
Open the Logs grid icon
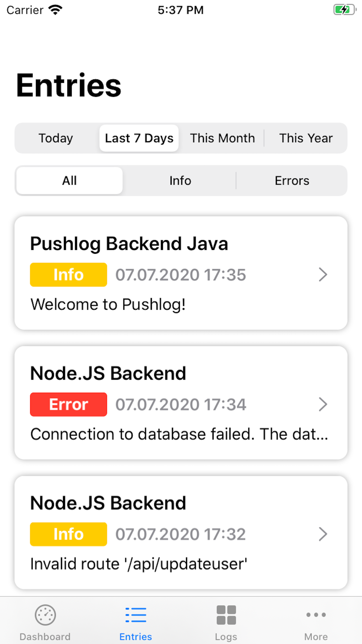click(x=226, y=615)
